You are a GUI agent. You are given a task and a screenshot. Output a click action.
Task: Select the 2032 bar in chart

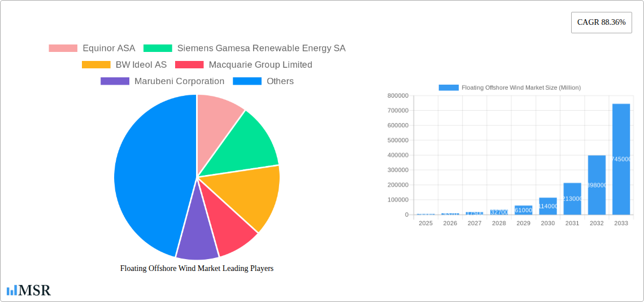(597, 185)
